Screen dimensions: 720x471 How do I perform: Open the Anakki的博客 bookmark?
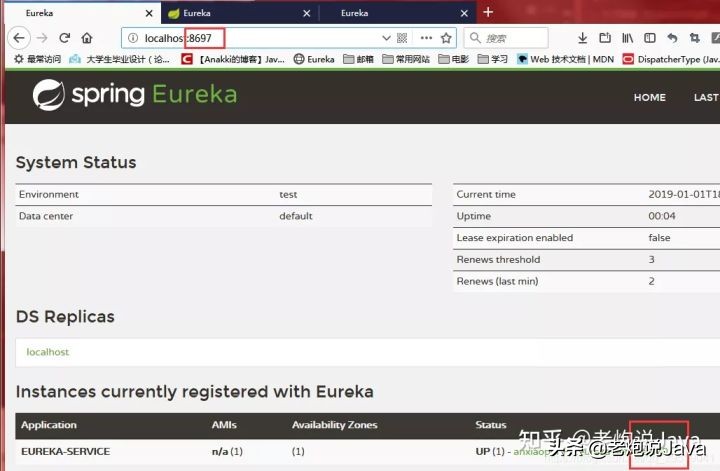pyautogui.click(x=233, y=59)
